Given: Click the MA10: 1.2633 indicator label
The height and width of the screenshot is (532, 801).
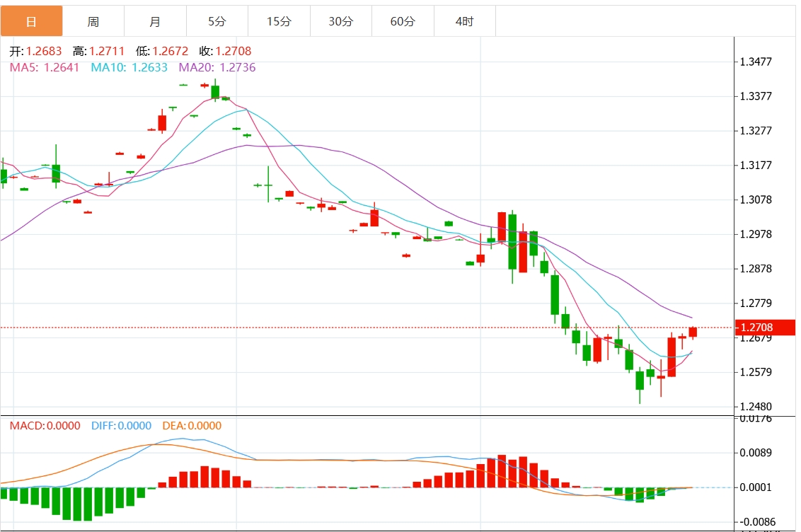Looking at the screenshot, I should [x=129, y=67].
